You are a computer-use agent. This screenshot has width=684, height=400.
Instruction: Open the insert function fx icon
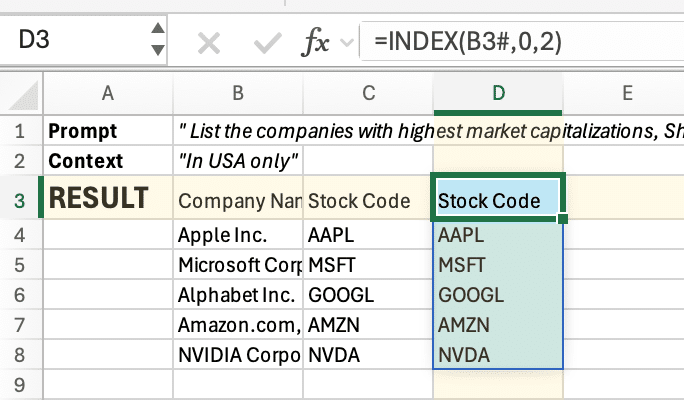tap(315, 43)
